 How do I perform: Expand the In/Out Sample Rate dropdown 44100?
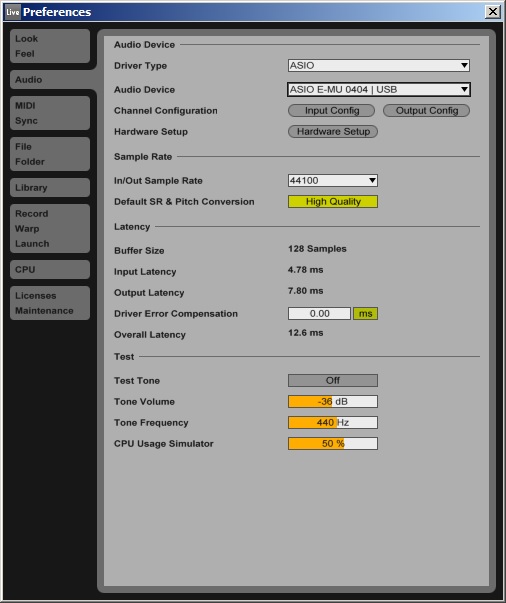tap(333, 180)
